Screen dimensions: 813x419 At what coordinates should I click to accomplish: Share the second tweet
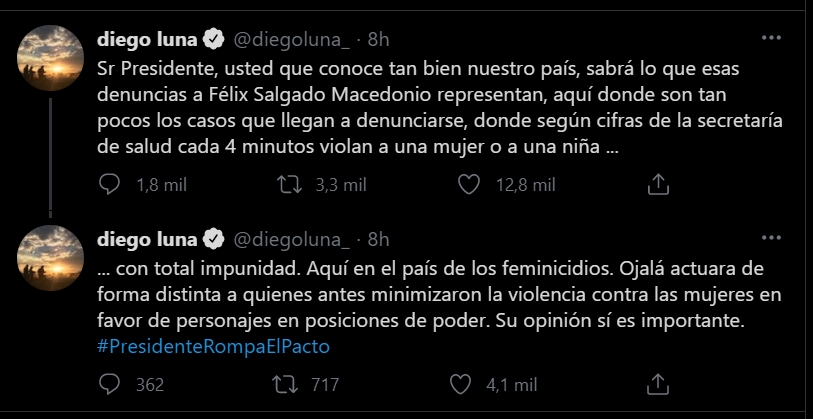pyautogui.click(x=658, y=384)
